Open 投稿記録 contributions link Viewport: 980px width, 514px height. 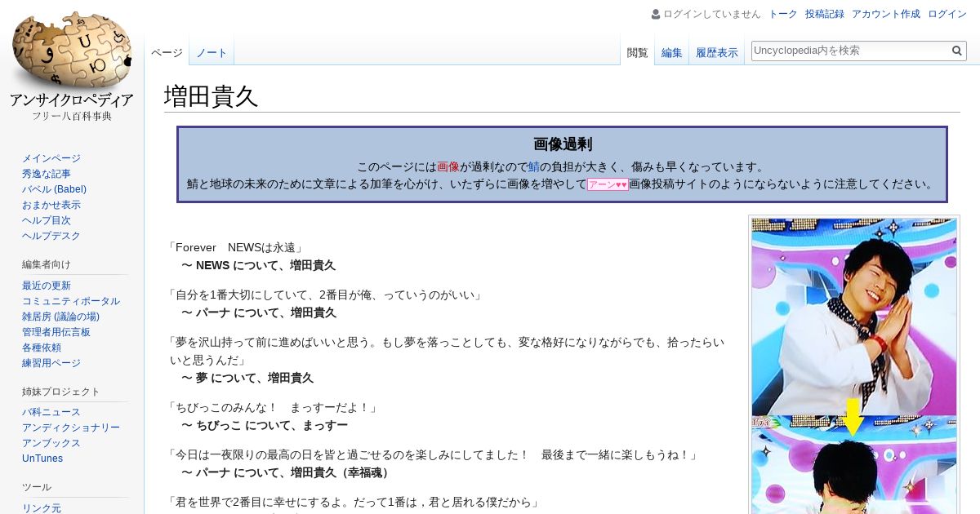point(825,14)
